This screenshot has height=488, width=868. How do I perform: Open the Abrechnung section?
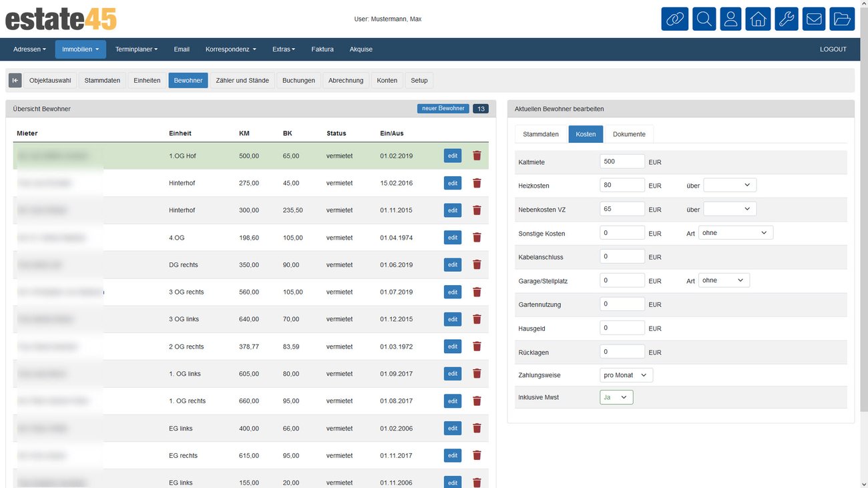(346, 80)
